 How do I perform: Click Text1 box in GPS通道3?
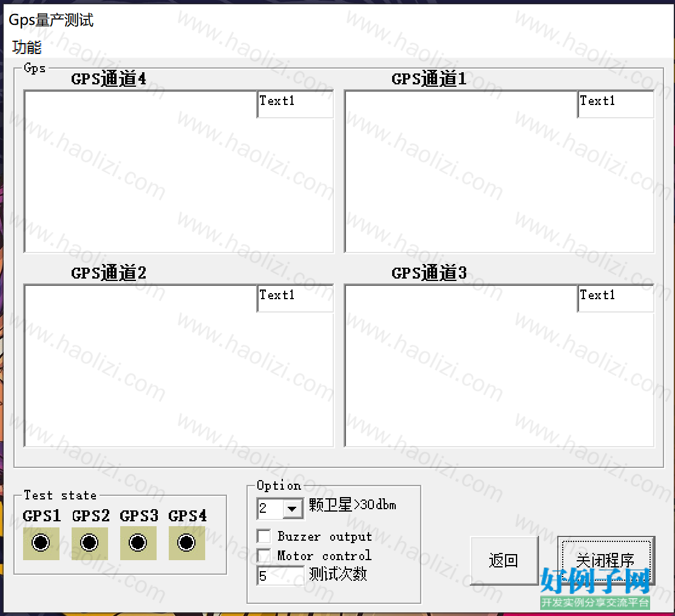(x=616, y=299)
